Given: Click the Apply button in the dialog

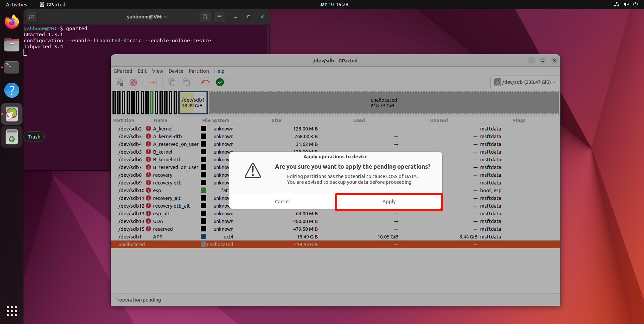Looking at the screenshot, I should click(x=389, y=202).
